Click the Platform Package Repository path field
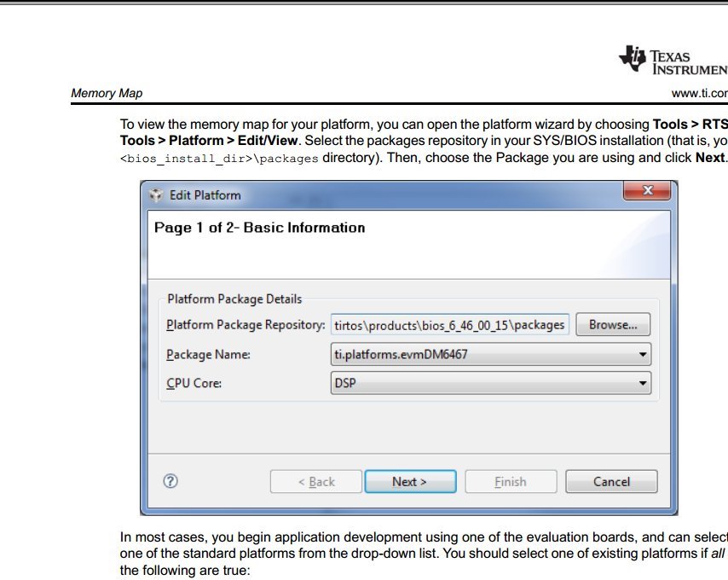 (449, 325)
